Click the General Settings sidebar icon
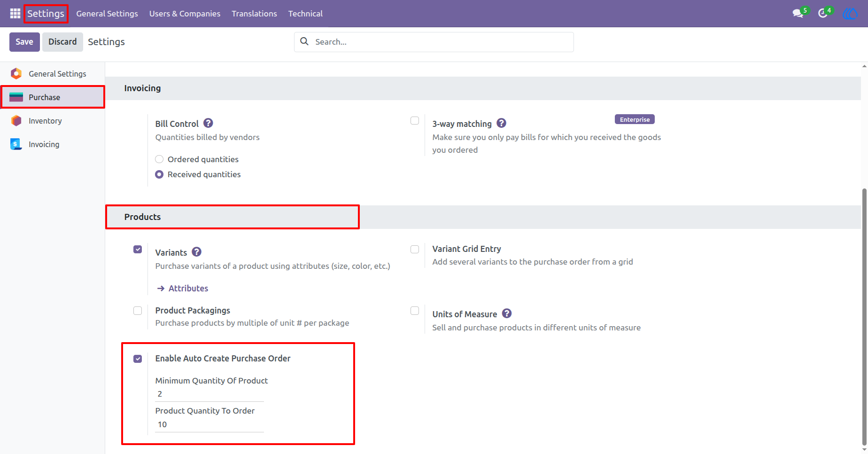Viewport: 868px width, 454px height. tap(16, 73)
